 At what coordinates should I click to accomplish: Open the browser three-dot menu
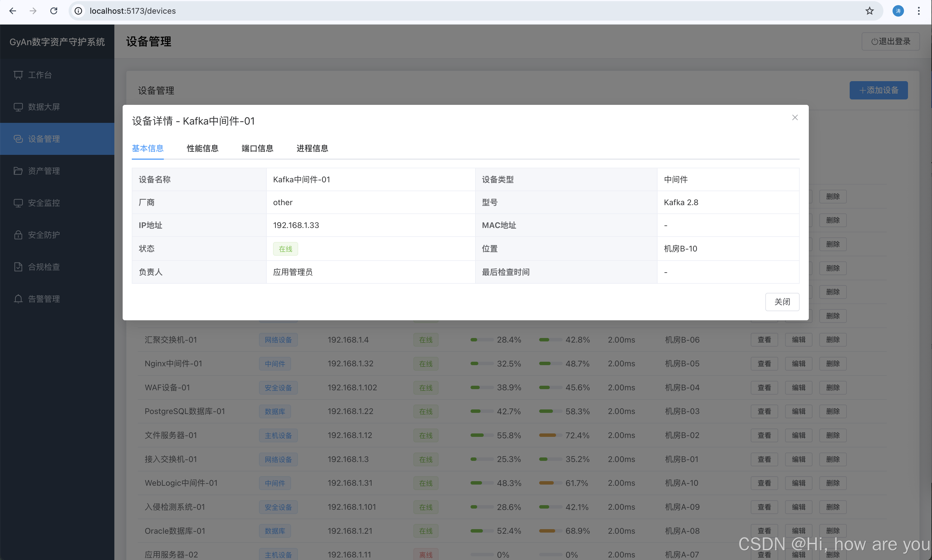pos(918,11)
